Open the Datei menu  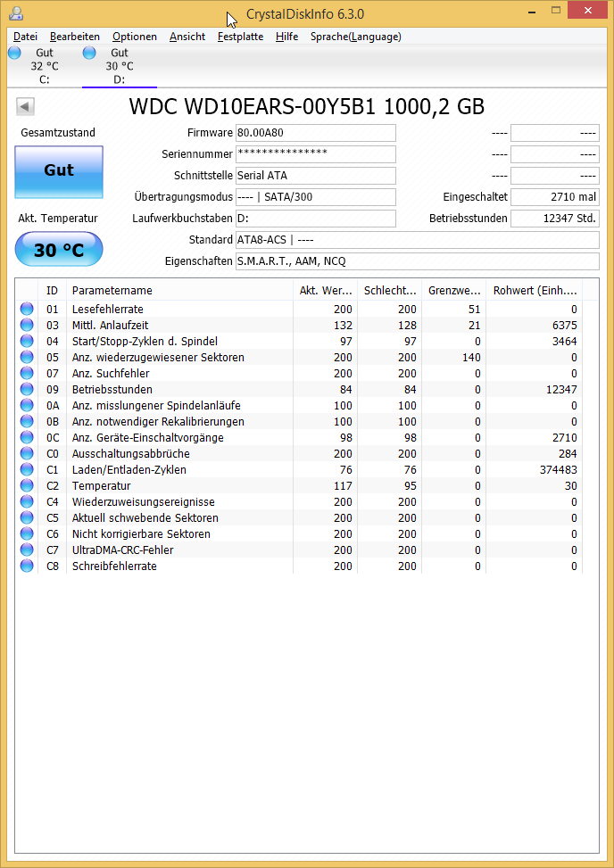click(26, 37)
